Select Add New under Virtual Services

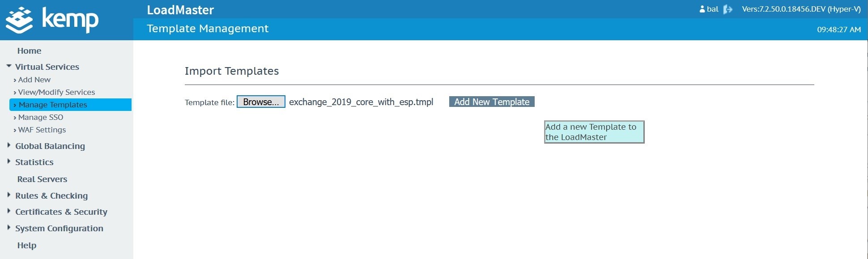point(34,80)
